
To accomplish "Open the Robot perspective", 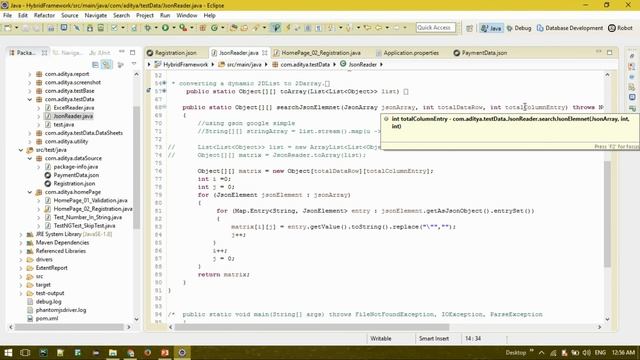I will coord(620,28).
